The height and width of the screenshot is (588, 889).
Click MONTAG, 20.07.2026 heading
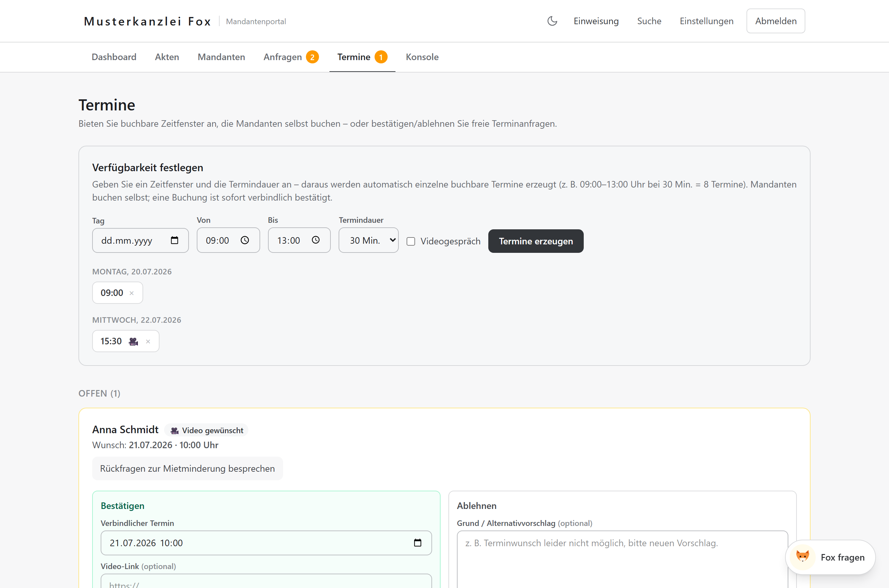(132, 272)
